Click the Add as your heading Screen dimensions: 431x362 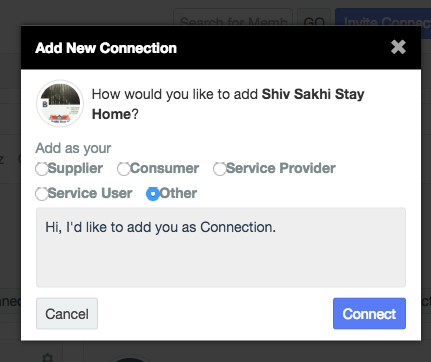coord(73,148)
